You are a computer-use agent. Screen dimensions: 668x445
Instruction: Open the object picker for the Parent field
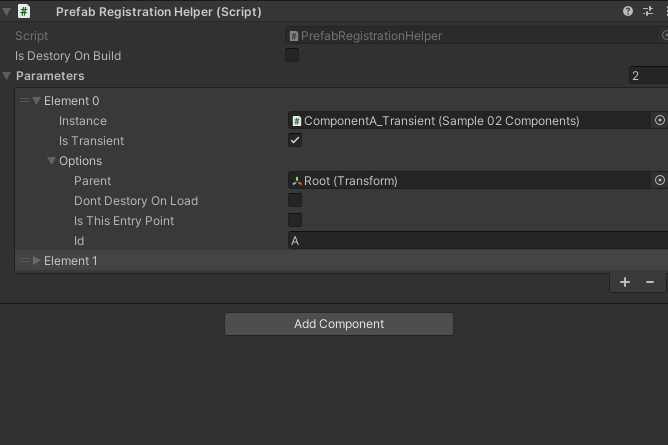click(x=659, y=181)
